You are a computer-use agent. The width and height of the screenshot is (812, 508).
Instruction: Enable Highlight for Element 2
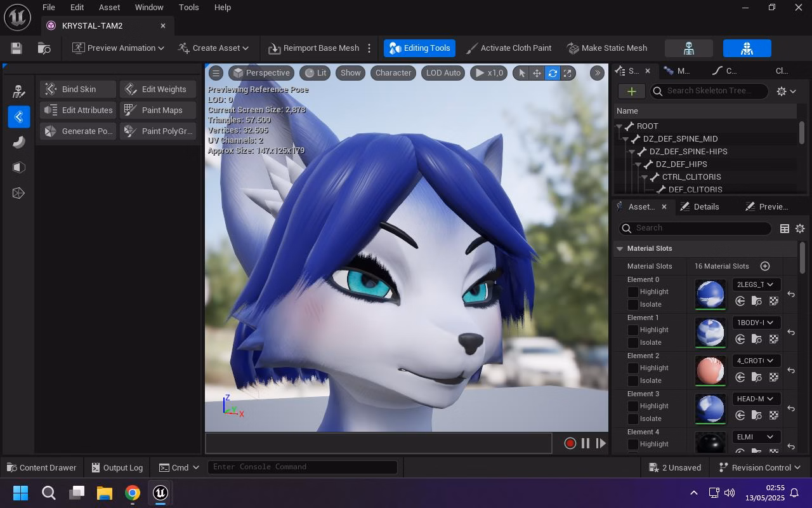click(x=633, y=368)
